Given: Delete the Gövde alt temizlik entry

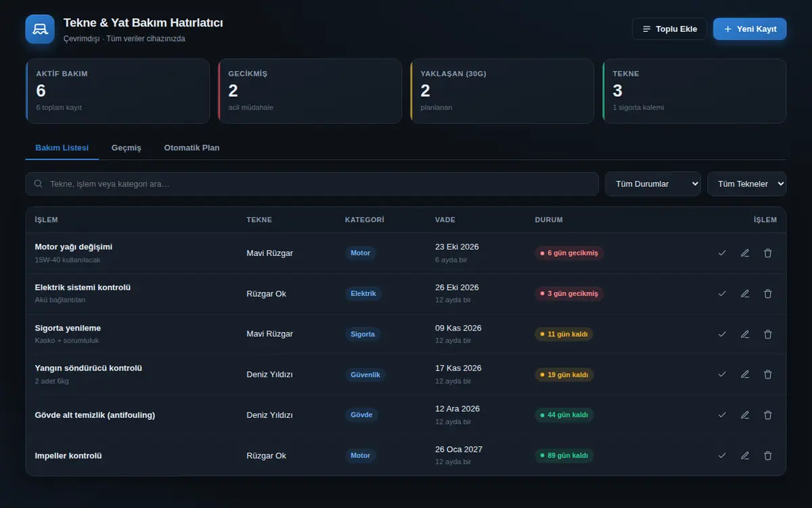Looking at the screenshot, I should click(x=768, y=415).
